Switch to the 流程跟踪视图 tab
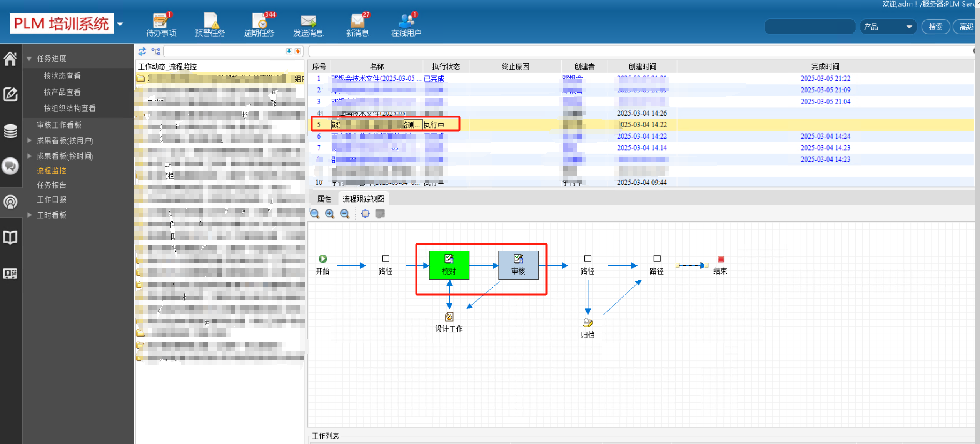This screenshot has height=444, width=980. pyautogui.click(x=363, y=199)
